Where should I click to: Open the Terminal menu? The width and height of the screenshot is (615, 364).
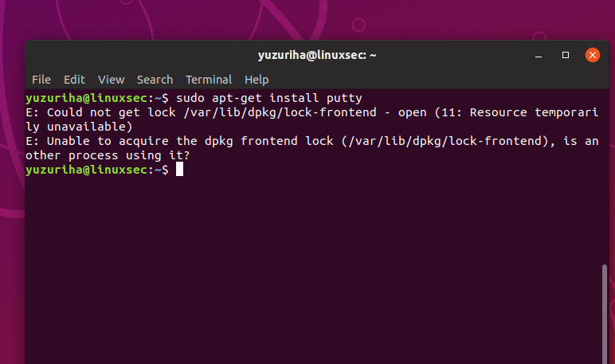coord(209,80)
